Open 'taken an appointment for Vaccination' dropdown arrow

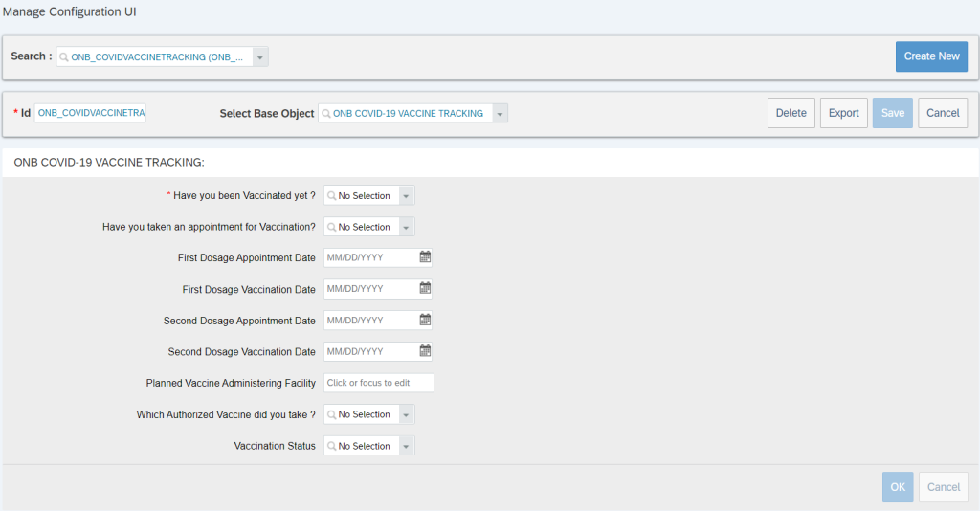[406, 227]
